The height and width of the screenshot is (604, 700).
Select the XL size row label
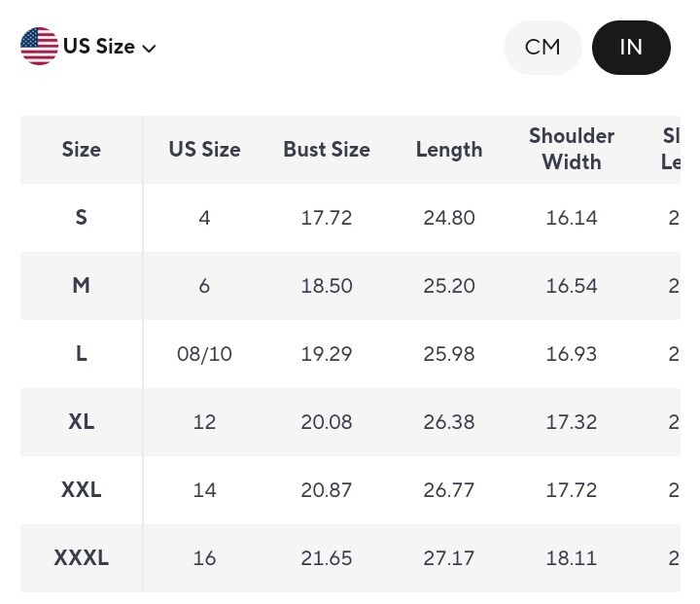pos(81,422)
